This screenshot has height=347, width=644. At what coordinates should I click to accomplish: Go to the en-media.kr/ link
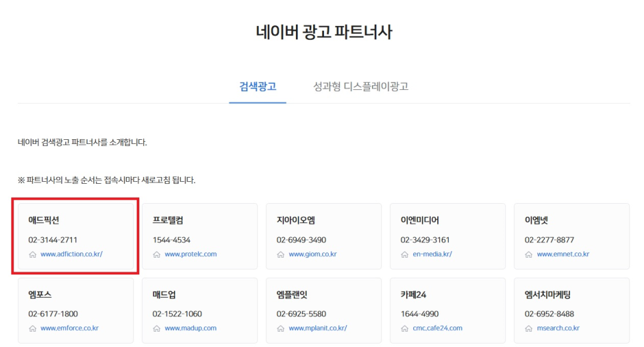pos(432,254)
